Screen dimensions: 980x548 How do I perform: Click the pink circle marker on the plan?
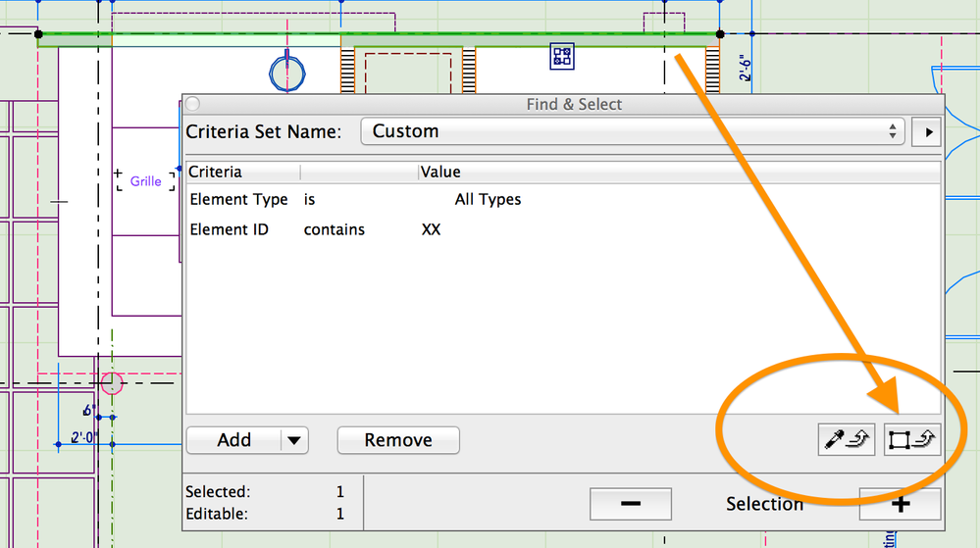(x=112, y=383)
